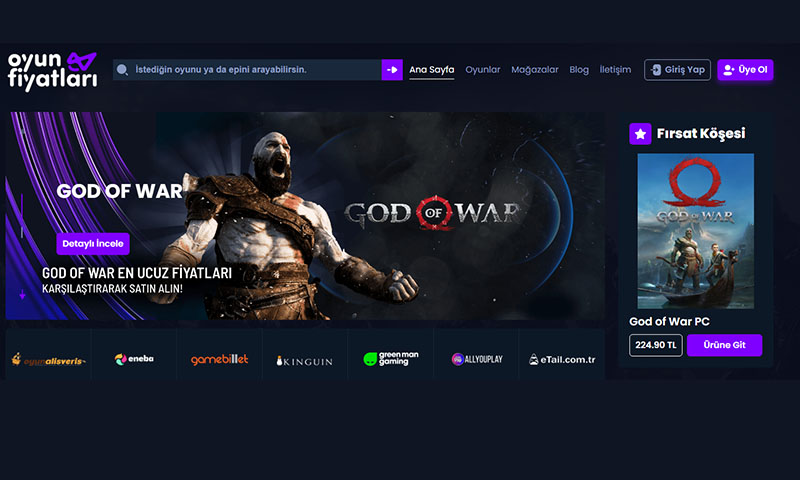Open the AllYouPlay store logo
800x480 pixels.
click(477, 359)
